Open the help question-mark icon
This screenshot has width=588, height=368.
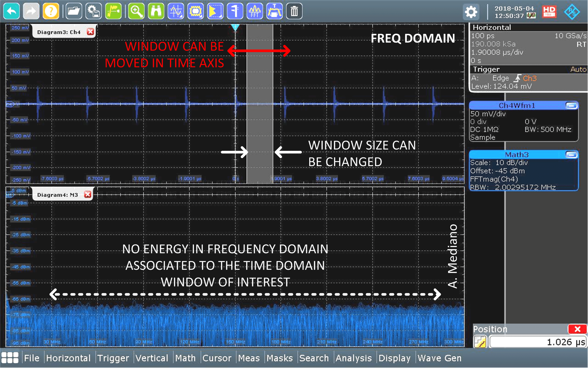click(x=51, y=11)
